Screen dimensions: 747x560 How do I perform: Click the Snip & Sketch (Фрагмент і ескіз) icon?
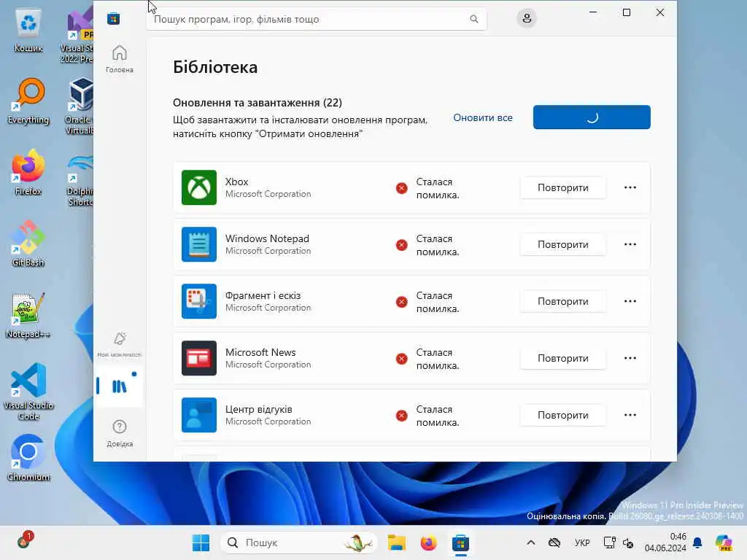[x=199, y=301]
